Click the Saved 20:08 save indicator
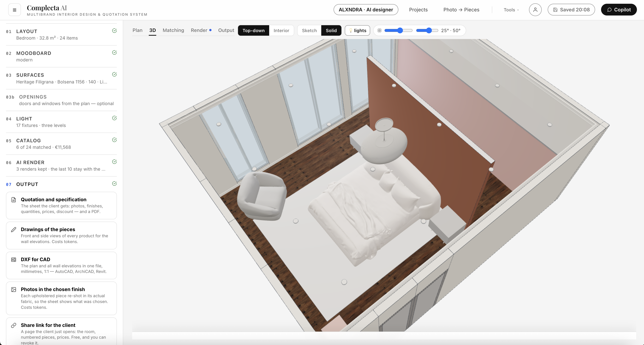Viewport: 644px width, 345px height. (571, 10)
